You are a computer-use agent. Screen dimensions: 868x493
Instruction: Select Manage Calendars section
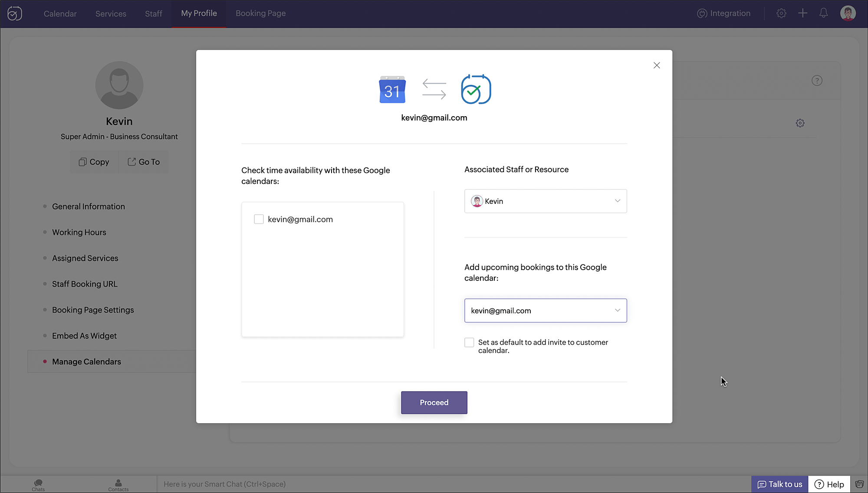(112, 362)
